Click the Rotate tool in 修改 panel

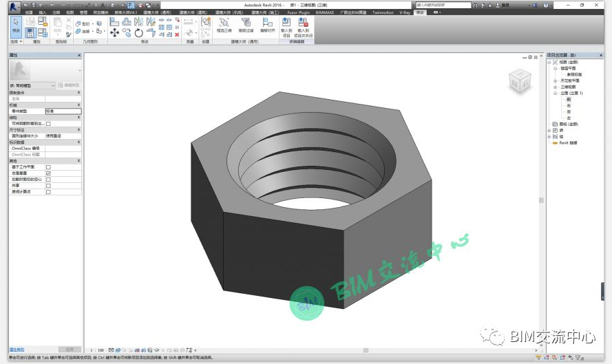pyautogui.click(x=138, y=33)
